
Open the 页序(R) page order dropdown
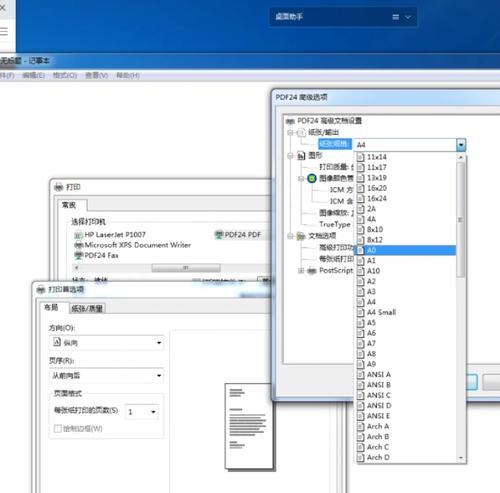click(x=107, y=376)
